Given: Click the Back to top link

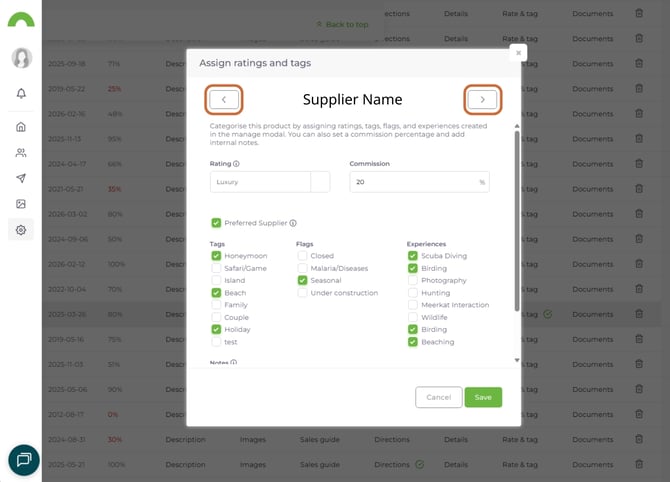Looking at the screenshot, I should coord(342,24).
